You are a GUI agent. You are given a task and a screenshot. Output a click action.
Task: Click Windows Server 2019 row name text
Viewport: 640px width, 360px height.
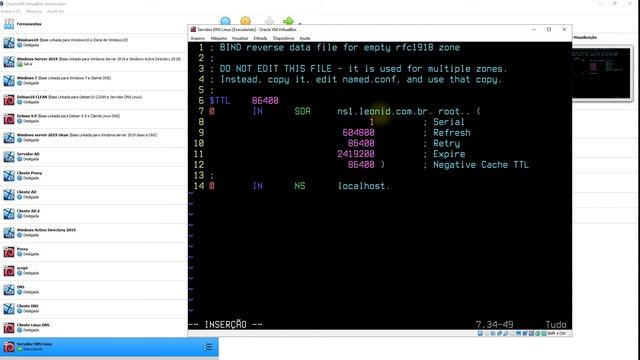[x=37, y=59]
